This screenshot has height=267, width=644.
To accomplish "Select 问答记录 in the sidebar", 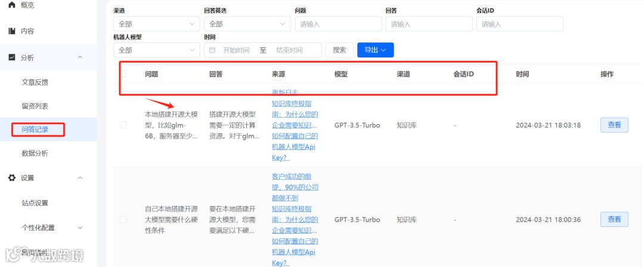I will pyautogui.click(x=35, y=130).
